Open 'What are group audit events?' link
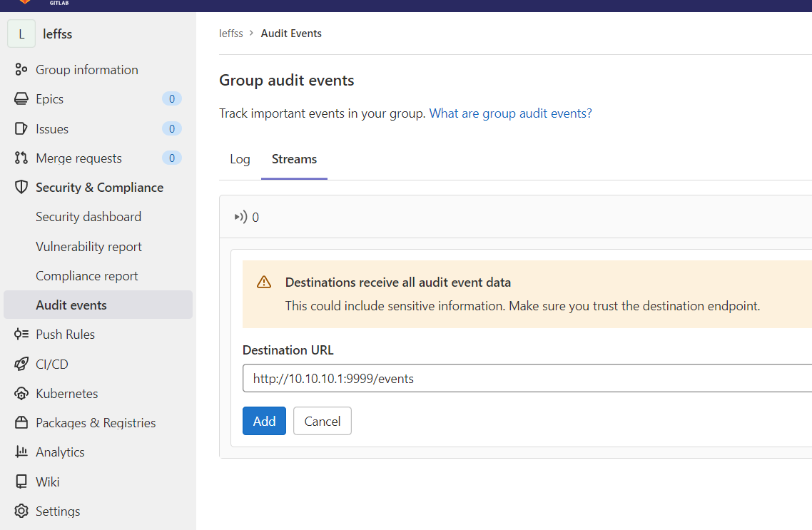Image resolution: width=812 pixels, height=530 pixels. (x=510, y=113)
